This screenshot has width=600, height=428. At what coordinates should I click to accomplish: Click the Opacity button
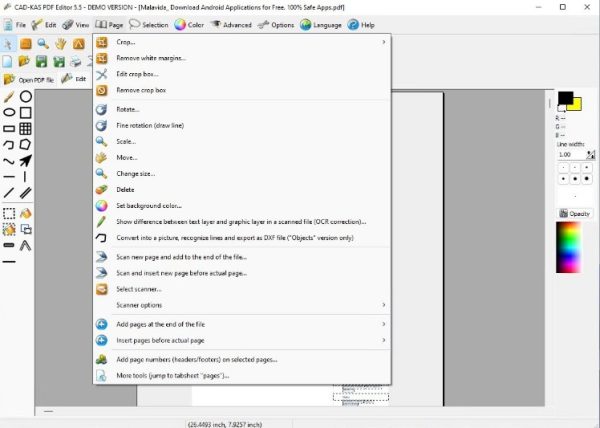pyautogui.click(x=575, y=213)
